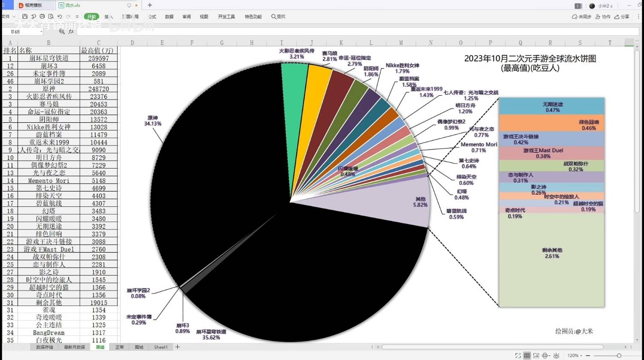Click the 无期迷途 0.47% bar segment
The image size is (644, 360).
click(552, 106)
